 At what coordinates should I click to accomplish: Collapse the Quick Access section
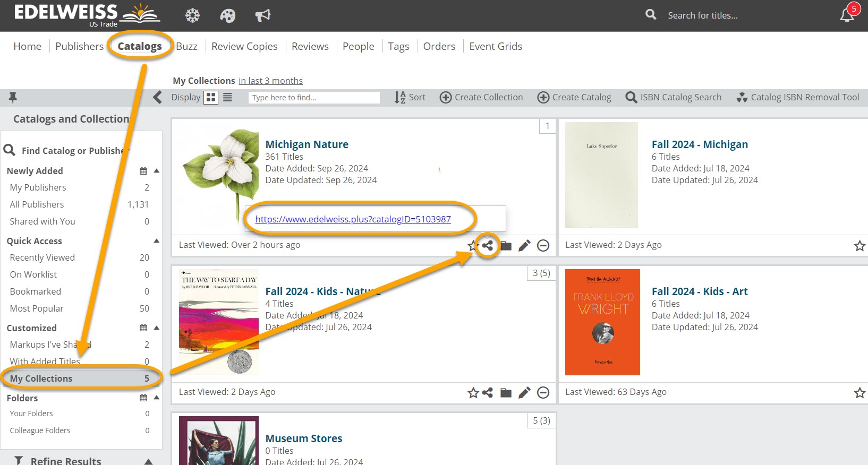click(156, 241)
